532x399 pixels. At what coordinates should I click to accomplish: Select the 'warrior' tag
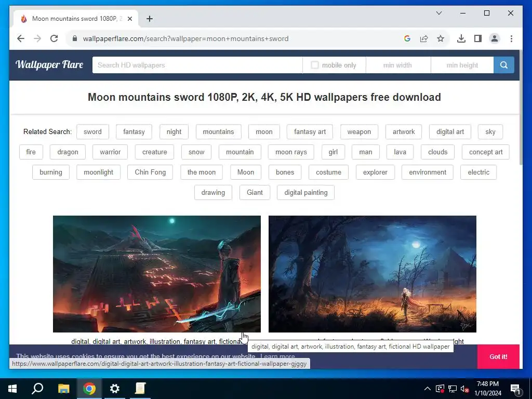point(110,152)
